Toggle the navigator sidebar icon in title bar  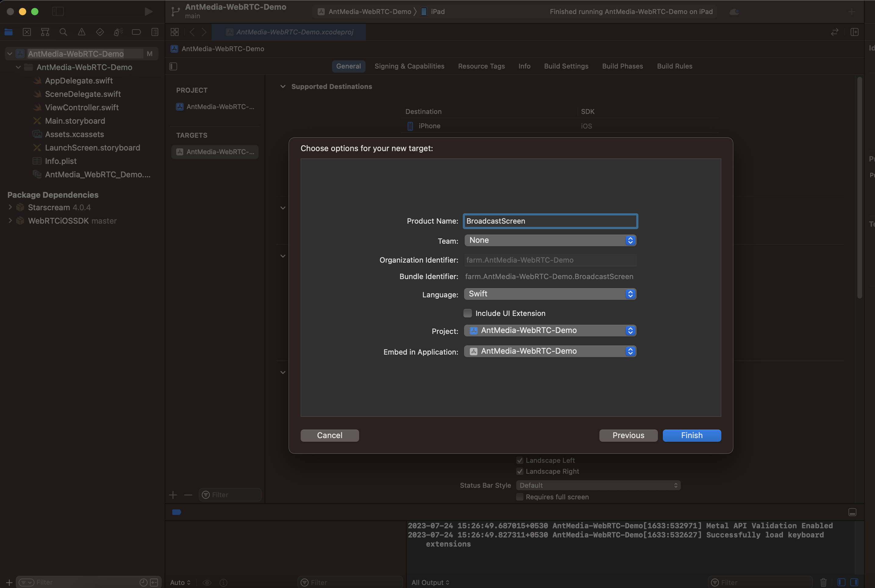point(58,12)
